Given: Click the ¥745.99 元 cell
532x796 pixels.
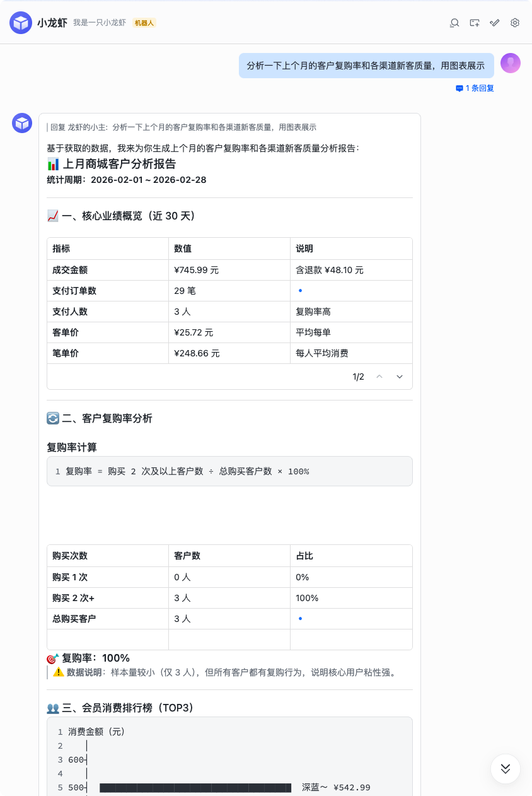Looking at the screenshot, I should tap(229, 270).
